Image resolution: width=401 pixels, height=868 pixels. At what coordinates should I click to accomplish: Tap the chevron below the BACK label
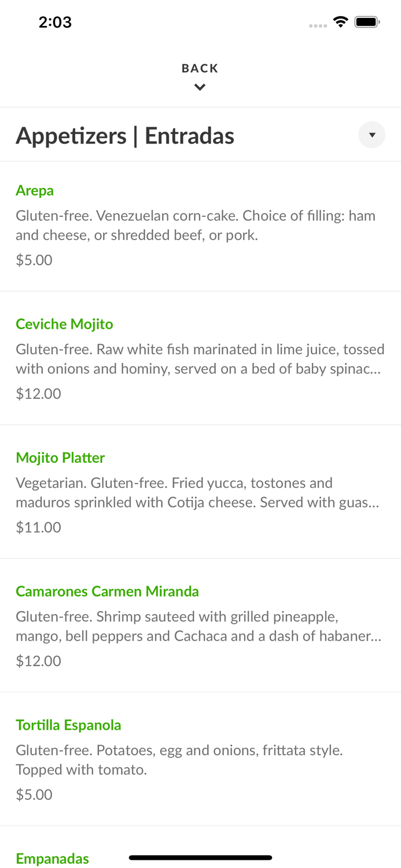pyautogui.click(x=200, y=87)
